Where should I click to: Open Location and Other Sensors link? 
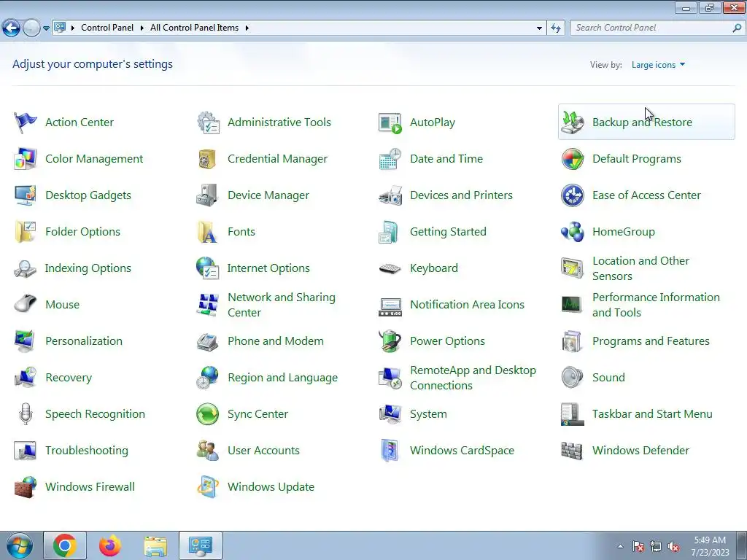coord(640,268)
